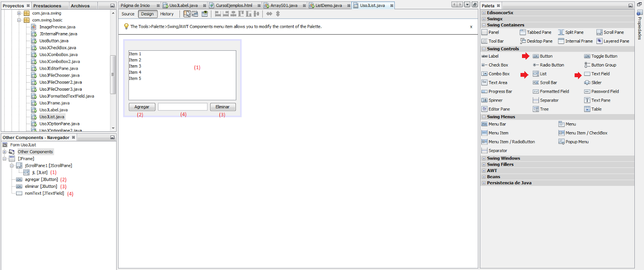The image size is (644, 270).
Task: Expand the Other Components navigator node
Action: pos(4,152)
